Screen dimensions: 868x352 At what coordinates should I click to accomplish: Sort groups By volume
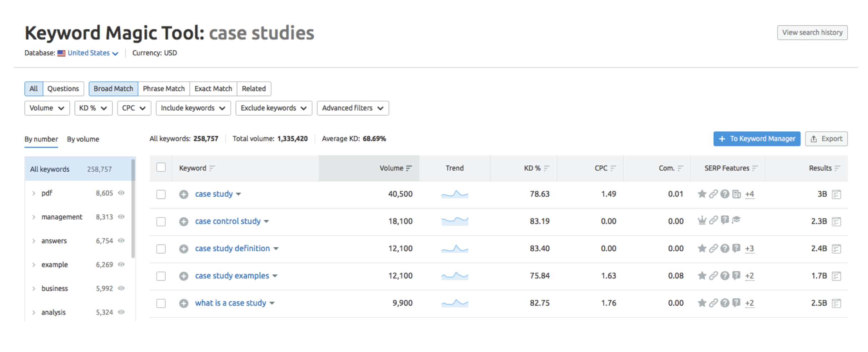pos(83,139)
